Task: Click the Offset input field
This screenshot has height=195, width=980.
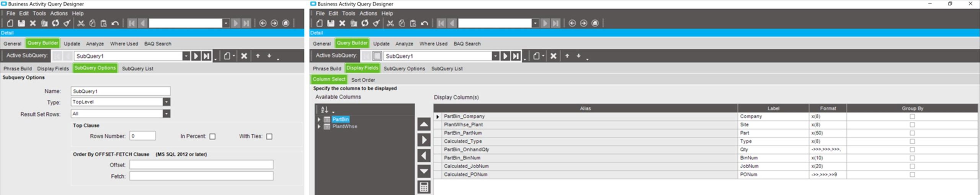Action: (x=201, y=165)
